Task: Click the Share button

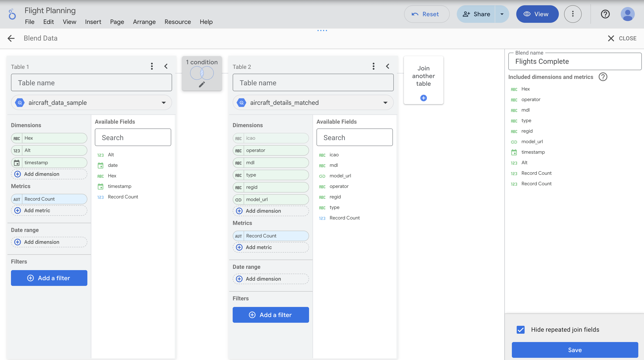Action: pyautogui.click(x=476, y=14)
